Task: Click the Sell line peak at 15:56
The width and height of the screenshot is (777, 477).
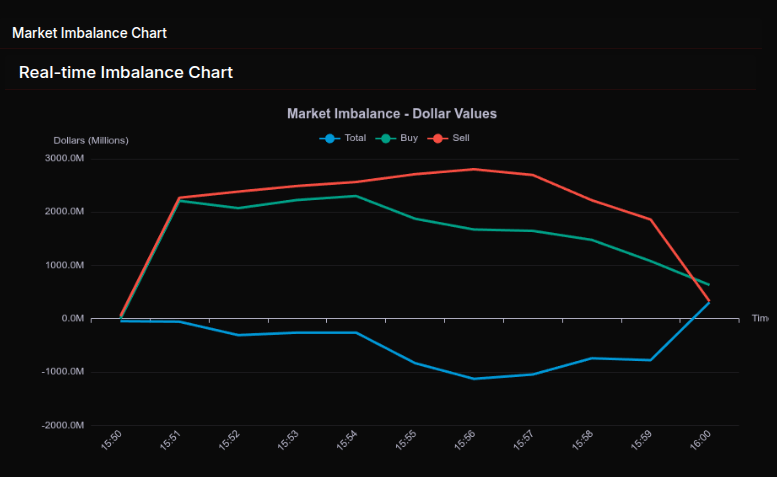Action: [473, 169]
